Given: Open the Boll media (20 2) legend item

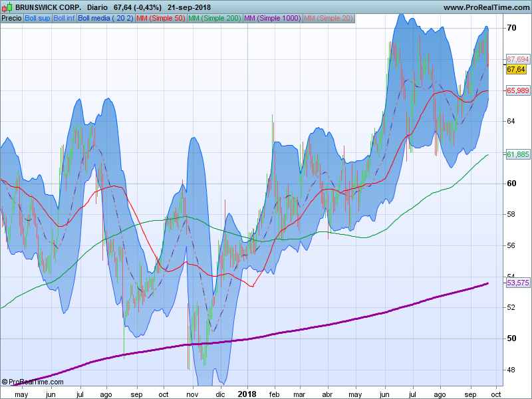Looking at the screenshot, I should [x=106, y=19].
